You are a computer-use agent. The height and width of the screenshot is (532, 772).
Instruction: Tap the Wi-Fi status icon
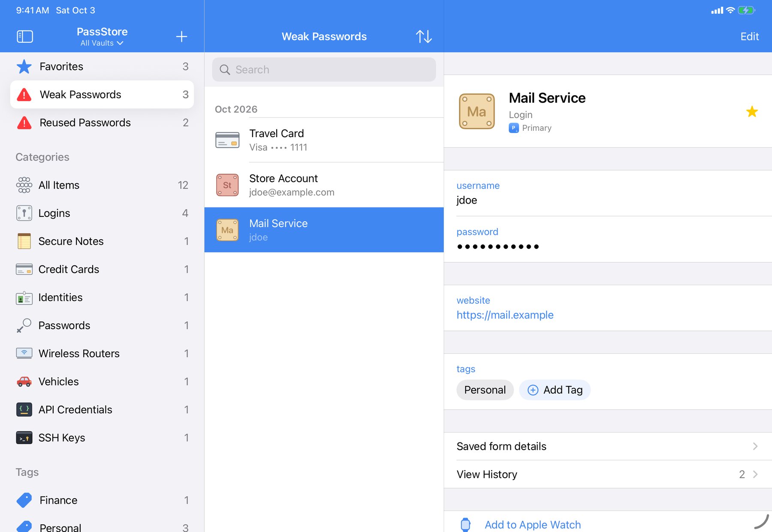(730, 10)
